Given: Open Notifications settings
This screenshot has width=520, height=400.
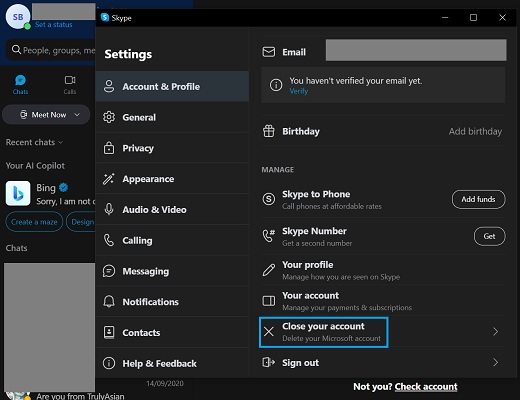Looking at the screenshot, I should (x=172, y=302).
